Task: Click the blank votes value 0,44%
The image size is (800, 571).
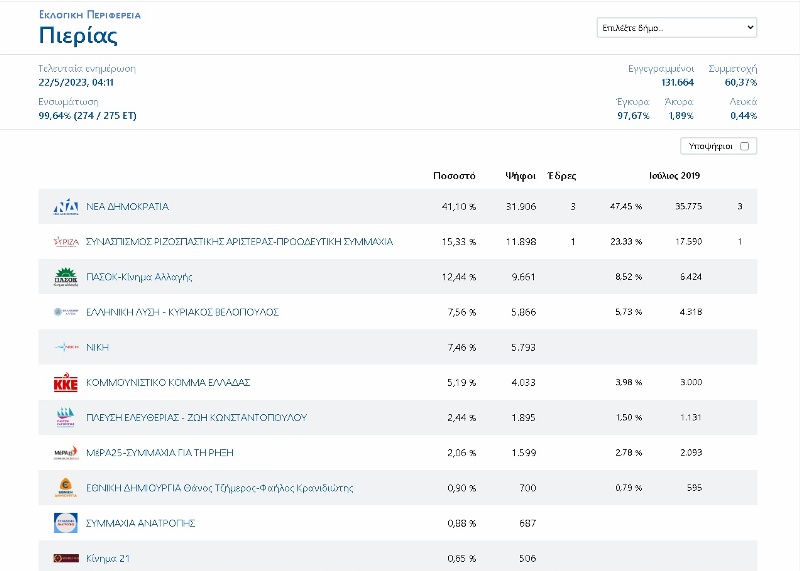Action: pyautogui.click(x=743, y=116)
